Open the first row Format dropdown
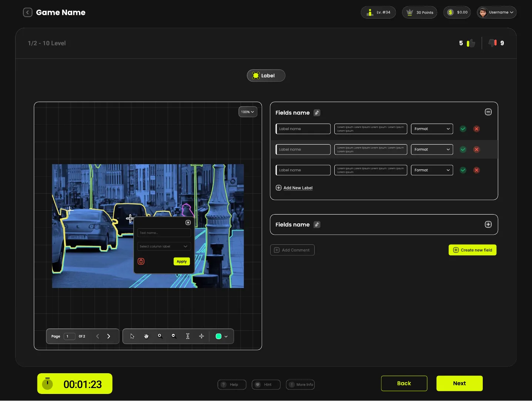 pyautogui.click(x=432, y=129)
